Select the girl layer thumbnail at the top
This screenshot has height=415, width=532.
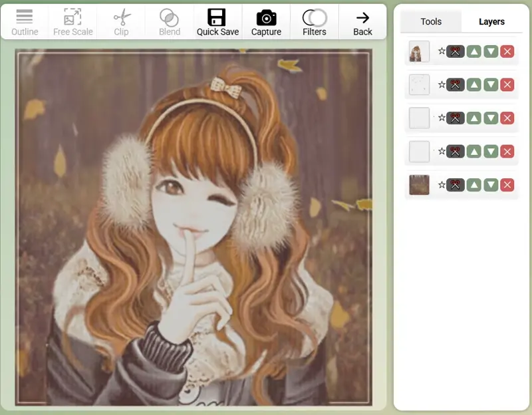tap(419, 52)
